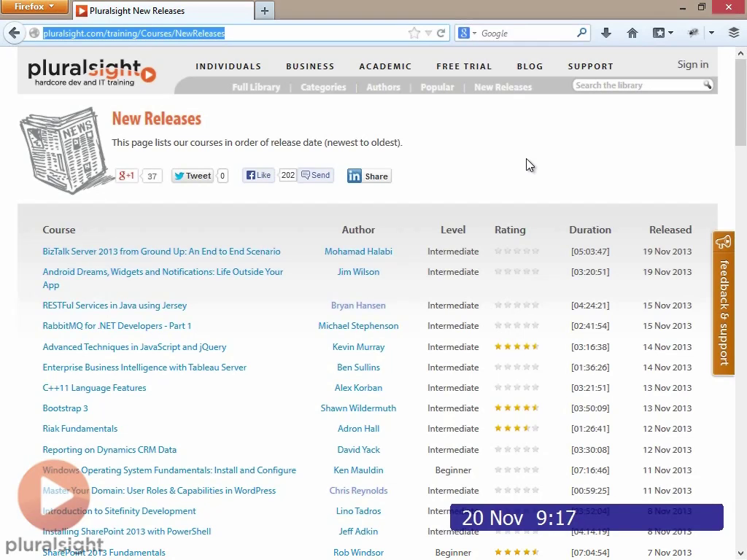View author Kevin Murray

358,346
